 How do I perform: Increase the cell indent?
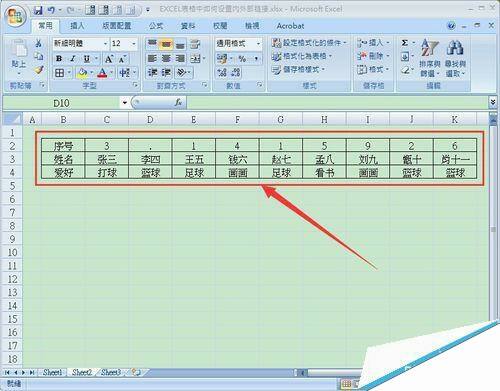[x=166, y=72]
